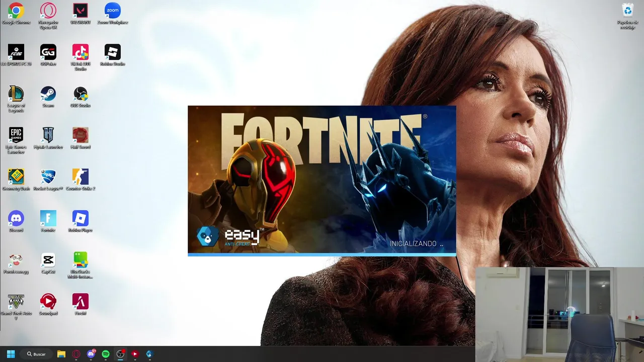Select the EA SPORTS FC 26 icon
Viewport: 644px width, 362px height.
click(x=16, y=56)
